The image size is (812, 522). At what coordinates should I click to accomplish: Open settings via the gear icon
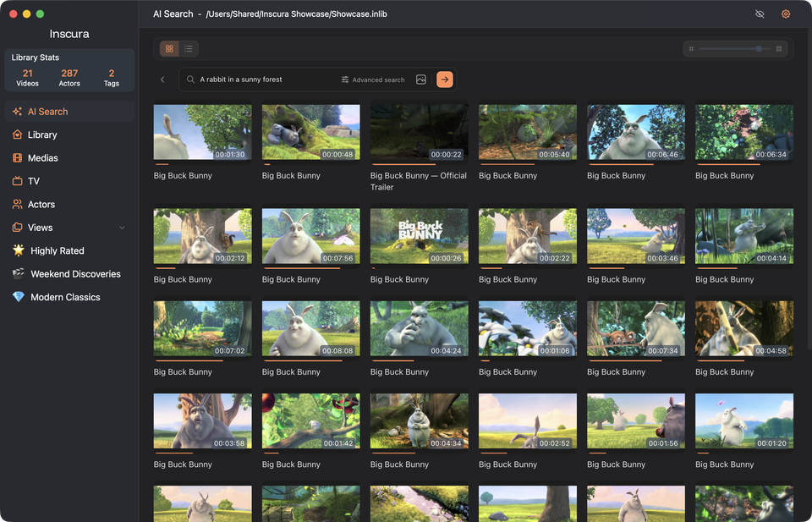click(x=786, y=14)
